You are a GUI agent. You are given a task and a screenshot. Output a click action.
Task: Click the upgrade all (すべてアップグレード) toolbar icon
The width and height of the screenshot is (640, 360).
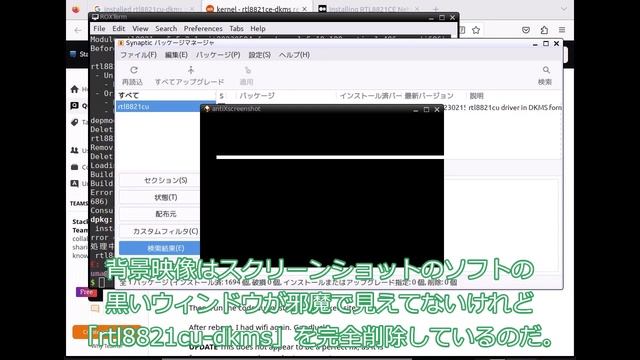191,70
